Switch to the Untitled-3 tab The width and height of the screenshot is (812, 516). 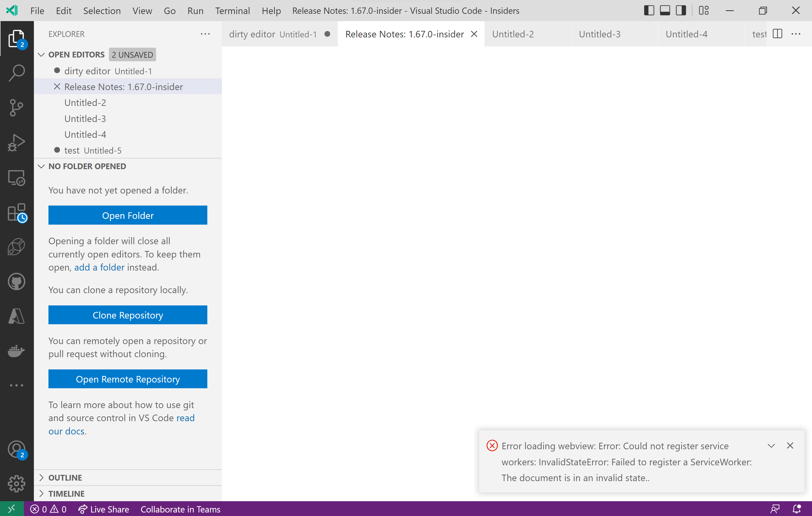[x=615, y=34]
